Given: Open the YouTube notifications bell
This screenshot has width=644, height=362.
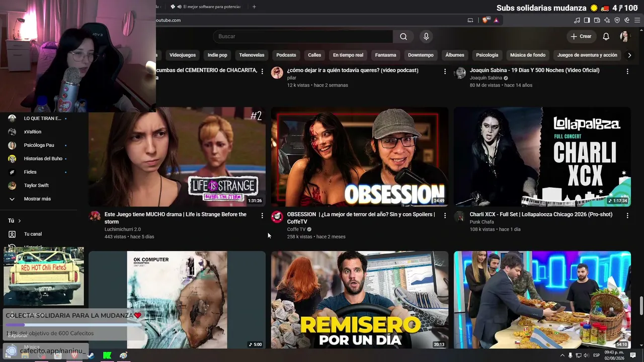Looking at the screenshot, I should tap(606, 36).
